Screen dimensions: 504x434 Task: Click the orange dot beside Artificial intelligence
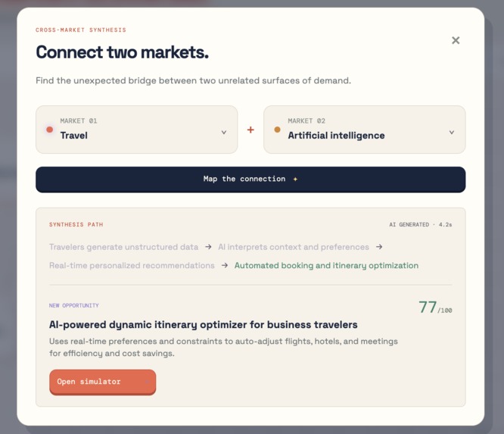pyautogui.click(x=277, y=130)
